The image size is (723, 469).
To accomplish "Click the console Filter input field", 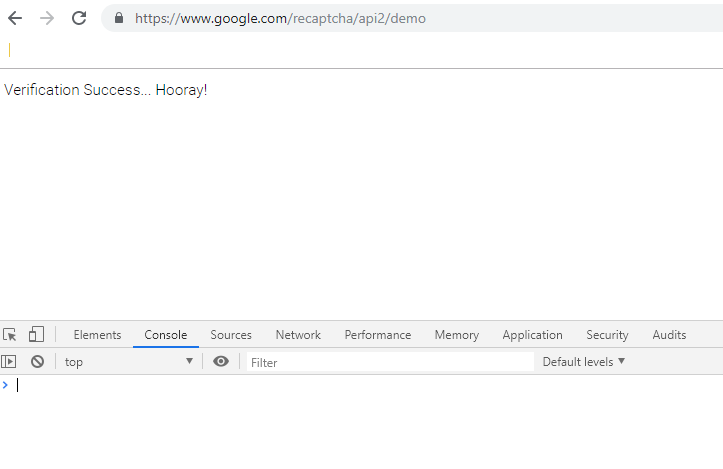I will coord(390,362).
